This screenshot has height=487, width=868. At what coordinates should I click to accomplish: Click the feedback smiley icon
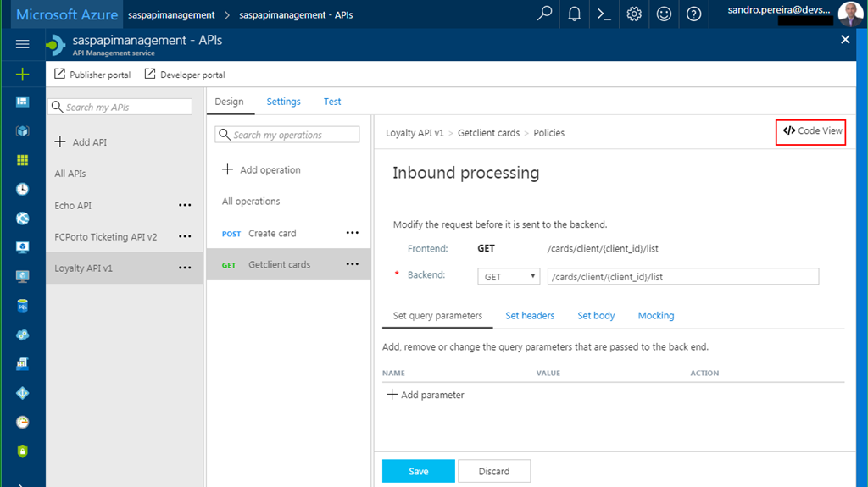[664, 14]
